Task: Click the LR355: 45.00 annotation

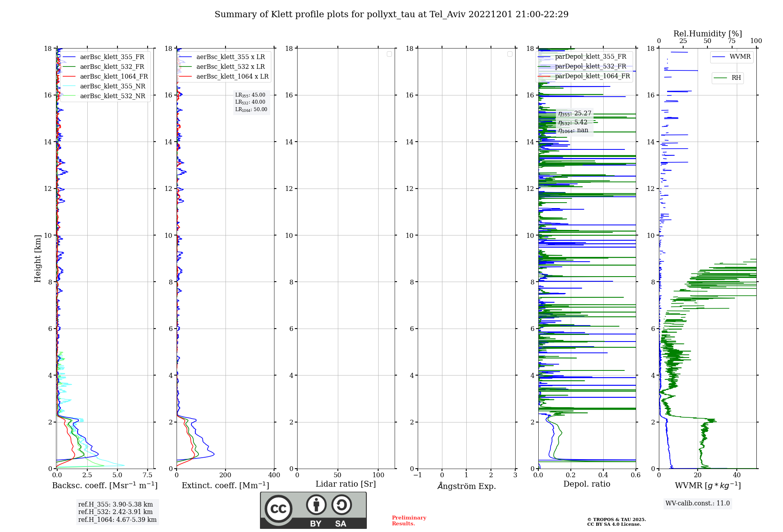Action: 250,95
